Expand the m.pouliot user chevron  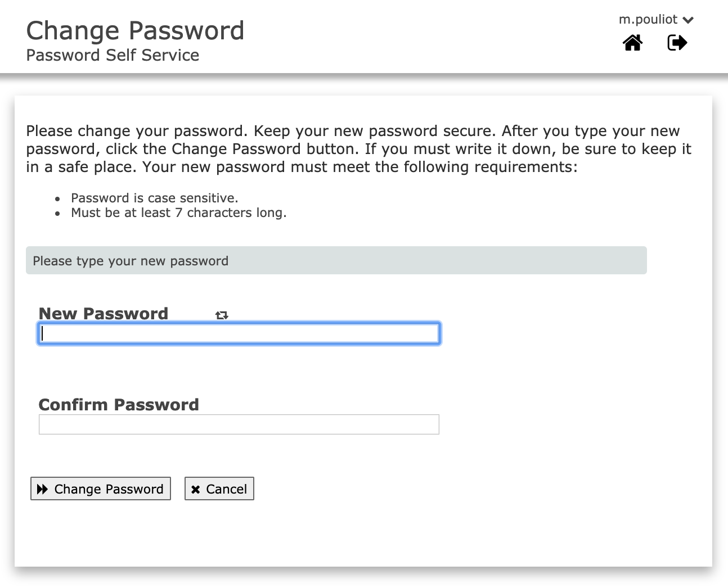click(688, 20)
